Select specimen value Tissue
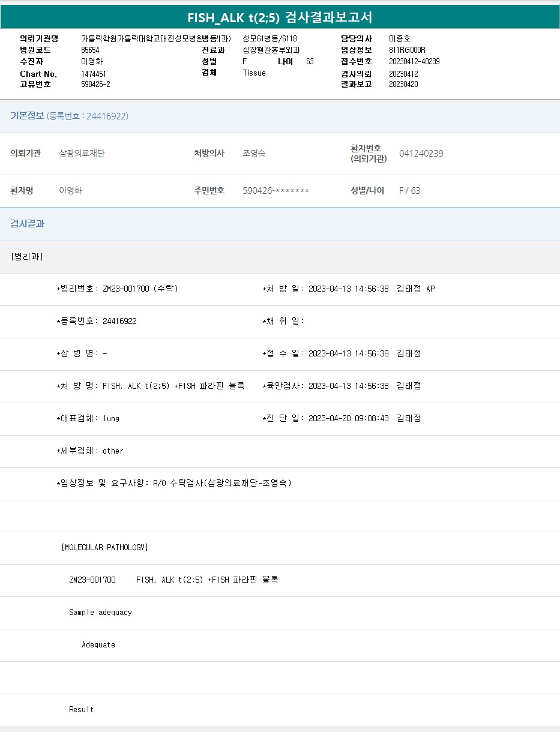560x732 pixels. [254, 73]
